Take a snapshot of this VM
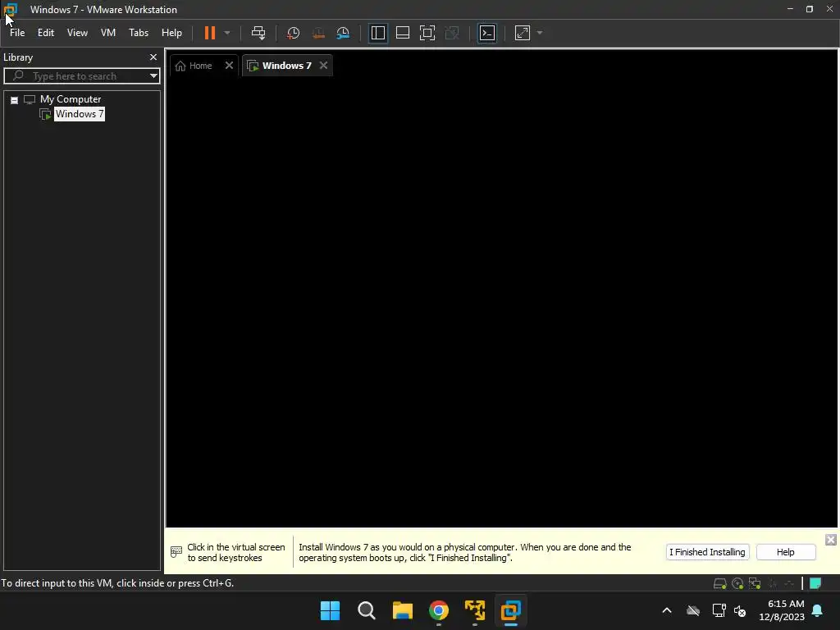The height and width of the screenshot is (630, 840). pos(293,33)
